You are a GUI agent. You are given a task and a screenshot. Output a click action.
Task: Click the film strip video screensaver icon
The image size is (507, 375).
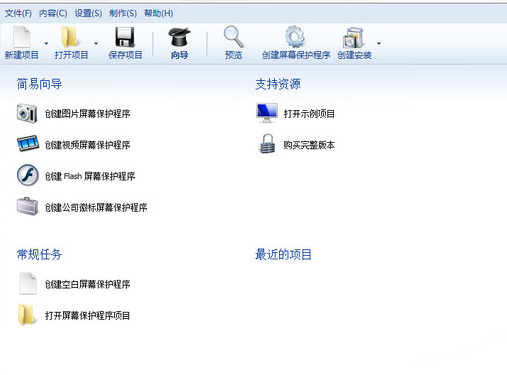tap(28, 144)
